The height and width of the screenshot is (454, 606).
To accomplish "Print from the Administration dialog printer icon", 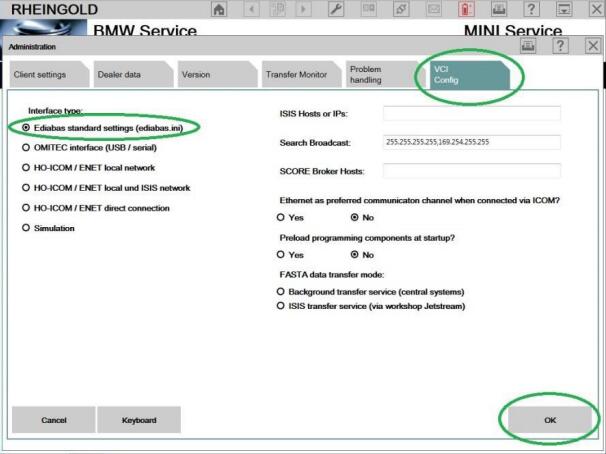I will (528, 46).
